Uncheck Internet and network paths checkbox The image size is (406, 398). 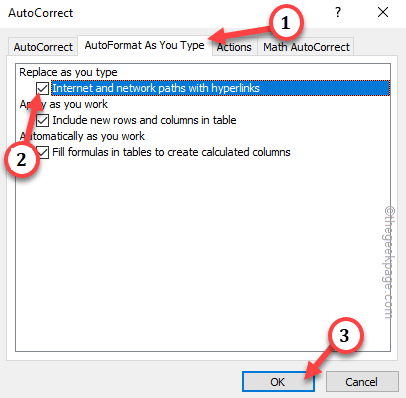(x=42, y=88)
